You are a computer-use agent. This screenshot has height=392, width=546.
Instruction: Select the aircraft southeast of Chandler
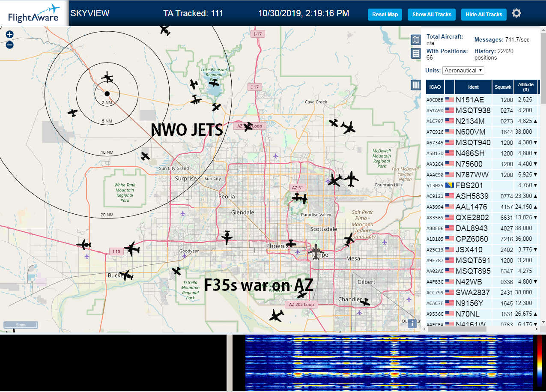pos(365,302)
